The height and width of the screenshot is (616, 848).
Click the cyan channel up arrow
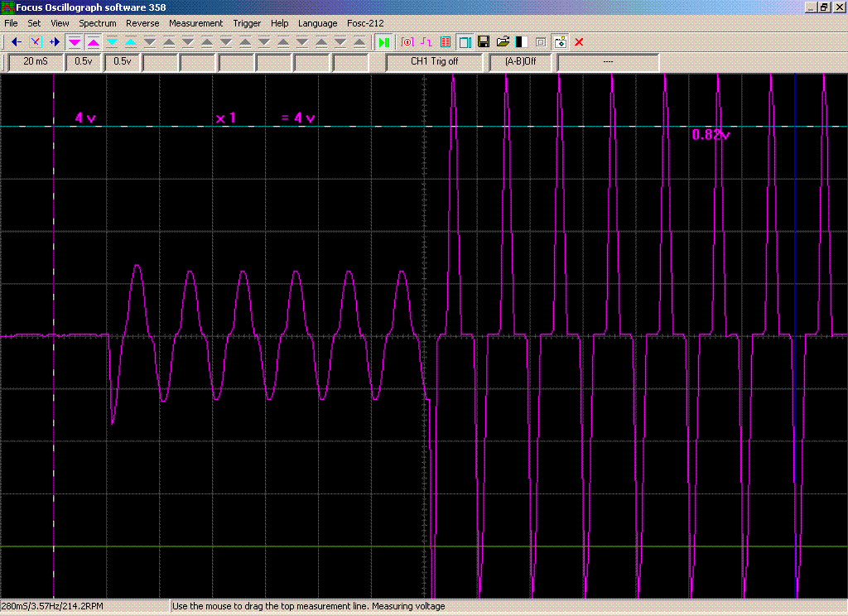click(130, 41)
